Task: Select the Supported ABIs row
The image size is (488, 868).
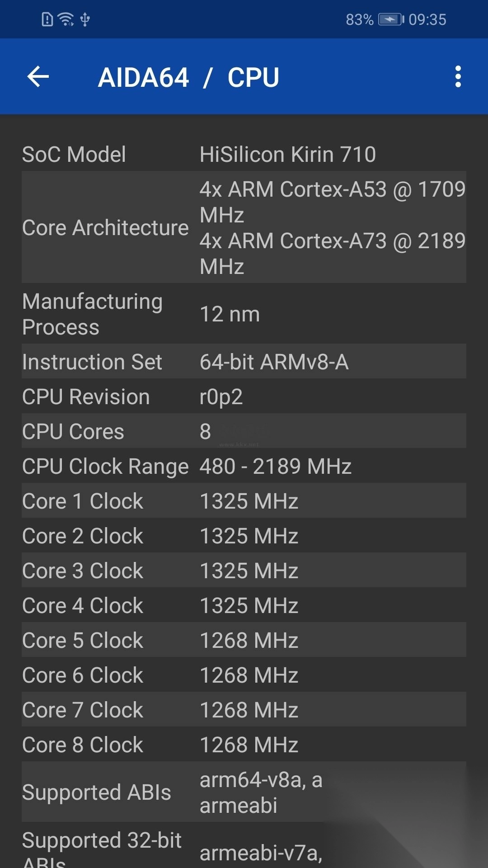Action: 244,792
